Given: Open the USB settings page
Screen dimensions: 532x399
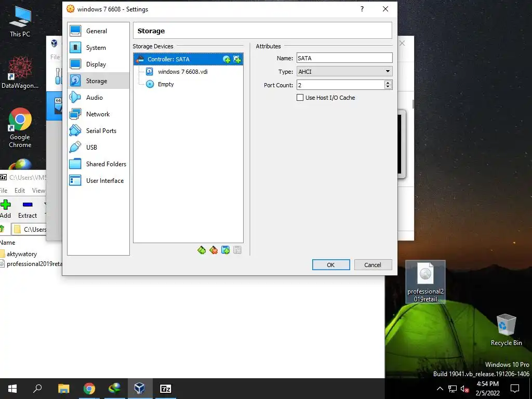Looking at the screenshot, I should (x=98, y=147).
